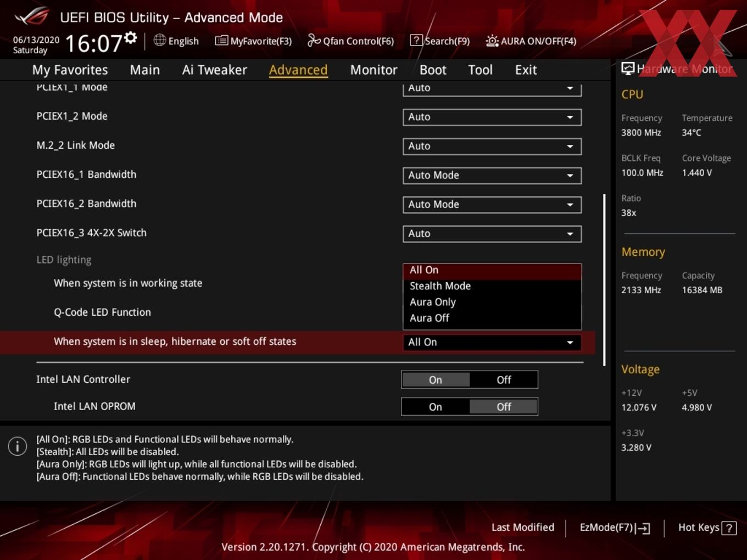Select the PCIEX16_3 4X-2X Switch label

coord(91,233)
